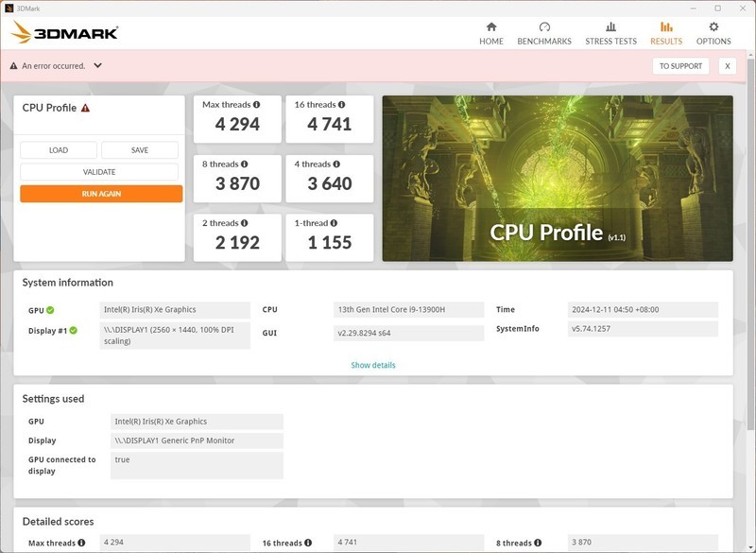Run the CPU Profile again
Image resolution: width=756 pixels, height=553 pixels.
pos(101,194)
